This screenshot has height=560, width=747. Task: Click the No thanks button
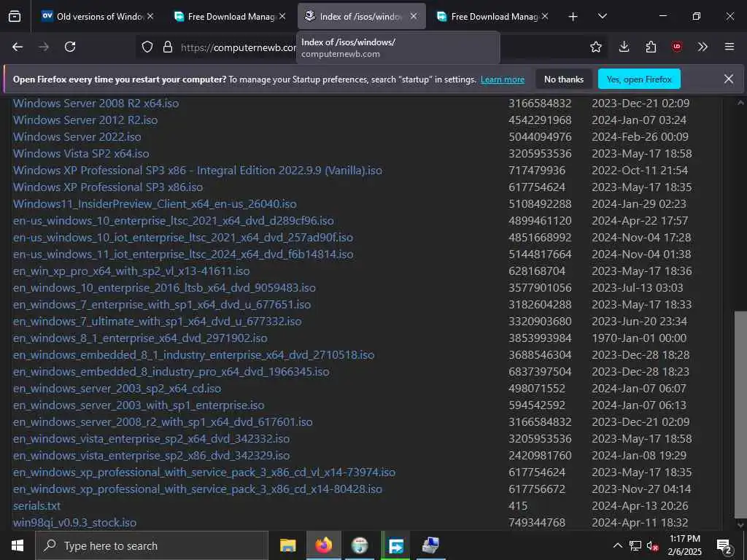[x=564, y=79]
